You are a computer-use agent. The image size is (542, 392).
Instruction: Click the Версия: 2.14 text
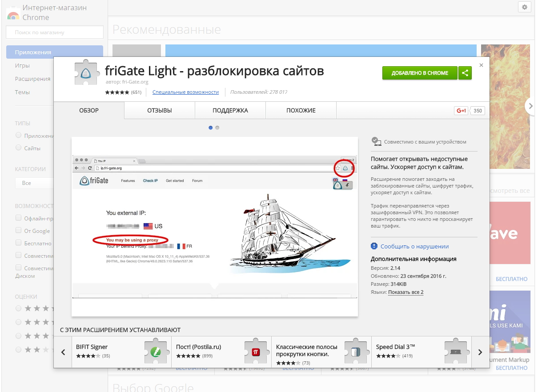point(386,268)
